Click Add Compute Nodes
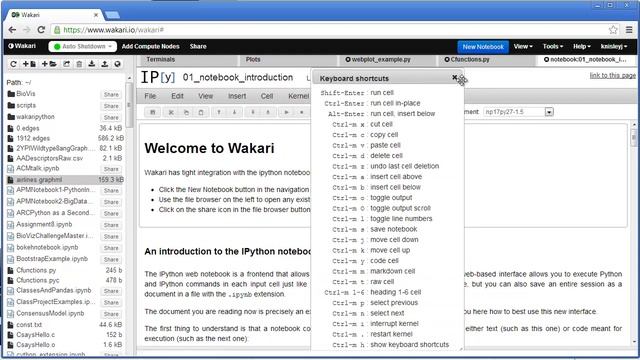This screenshot has width=640, height=360. click(x=151, y=47)
